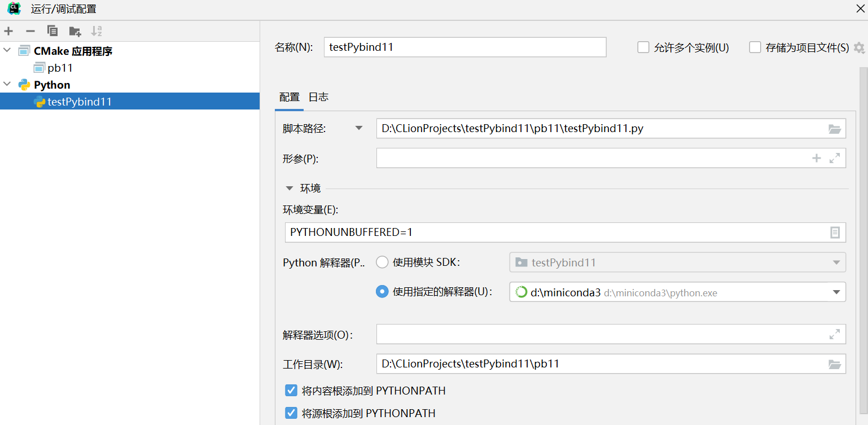The image size is (868, 425).
Task: Switch script path or module name target
Action: point(359,128)
